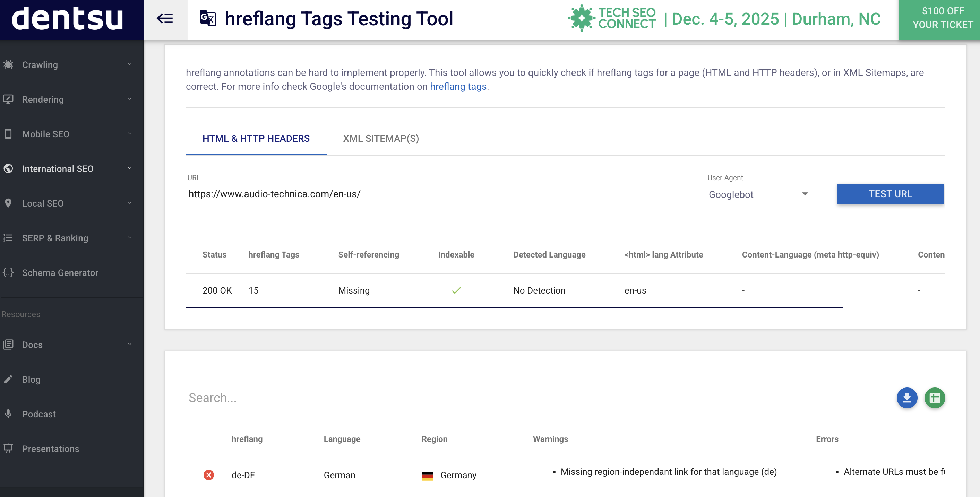980x497 pixels.
Task: Click the green Indexable checkmark
Action: (x=456, y=290)
